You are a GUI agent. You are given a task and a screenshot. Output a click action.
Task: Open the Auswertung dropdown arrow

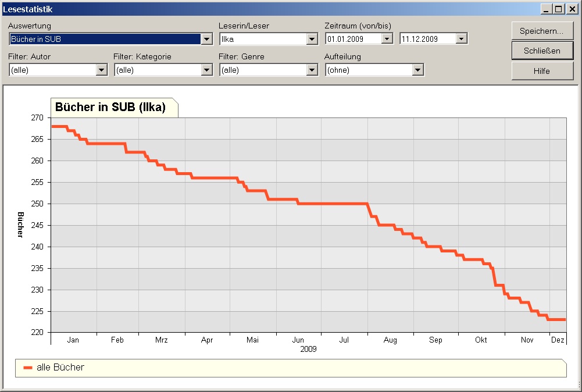[x=206, y=39]
